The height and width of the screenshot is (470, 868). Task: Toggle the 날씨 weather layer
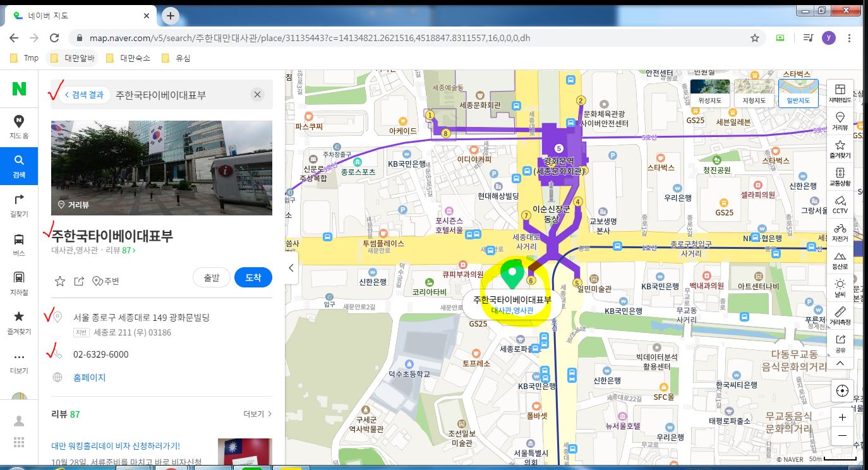pos(840,287)
